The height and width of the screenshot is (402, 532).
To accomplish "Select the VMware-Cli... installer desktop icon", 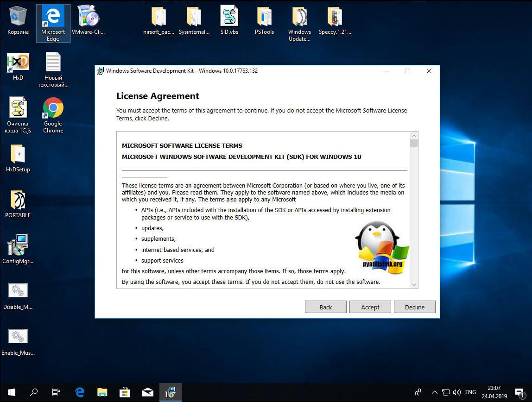I will 88,21.
